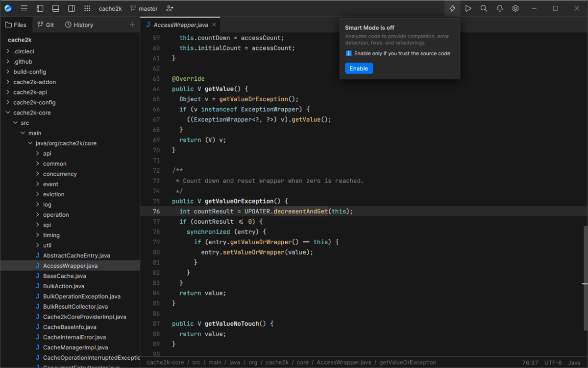Switch to the History tab

tap(79, 24)
